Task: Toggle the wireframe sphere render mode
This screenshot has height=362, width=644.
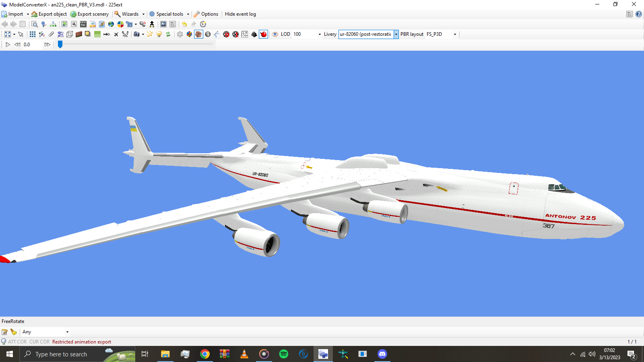Action: tap(180, 34)
